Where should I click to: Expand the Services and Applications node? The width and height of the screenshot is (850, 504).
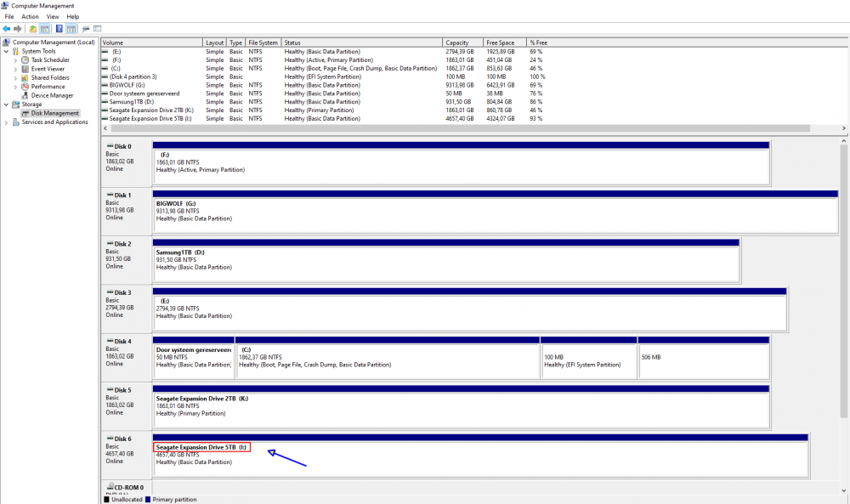[8, 122]
